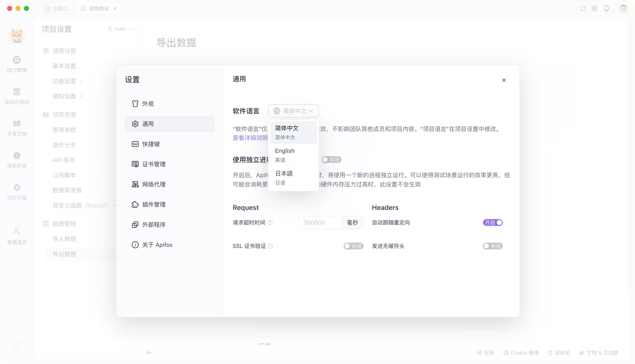Select 公共脚本 in project resources
This screenshot has height=364, width=635.
pos(64,175)
